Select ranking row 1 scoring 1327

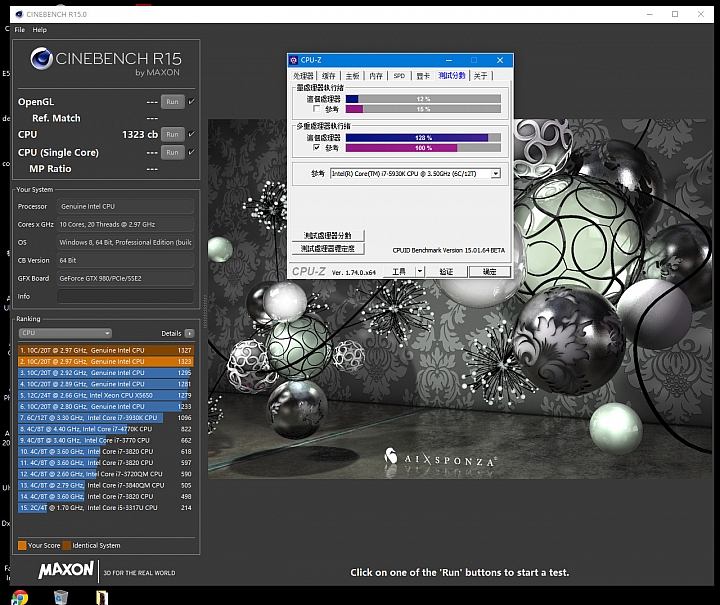pyautogui.click(x=106, y=350)
